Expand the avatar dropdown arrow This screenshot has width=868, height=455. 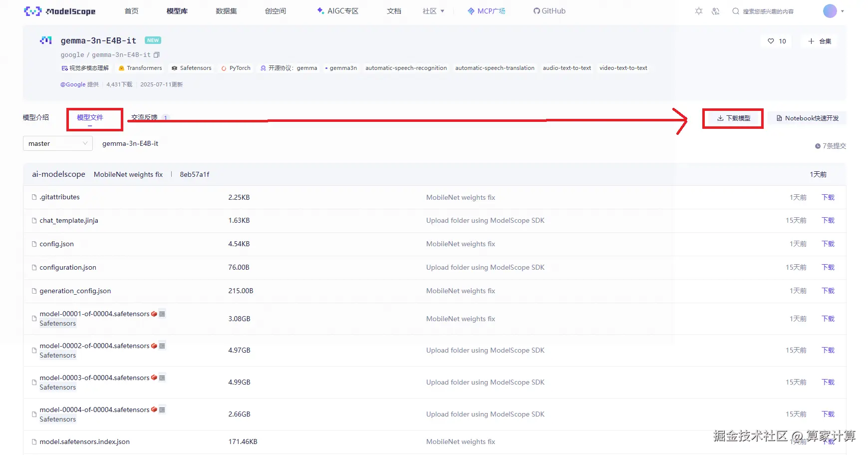pos(843,11)
